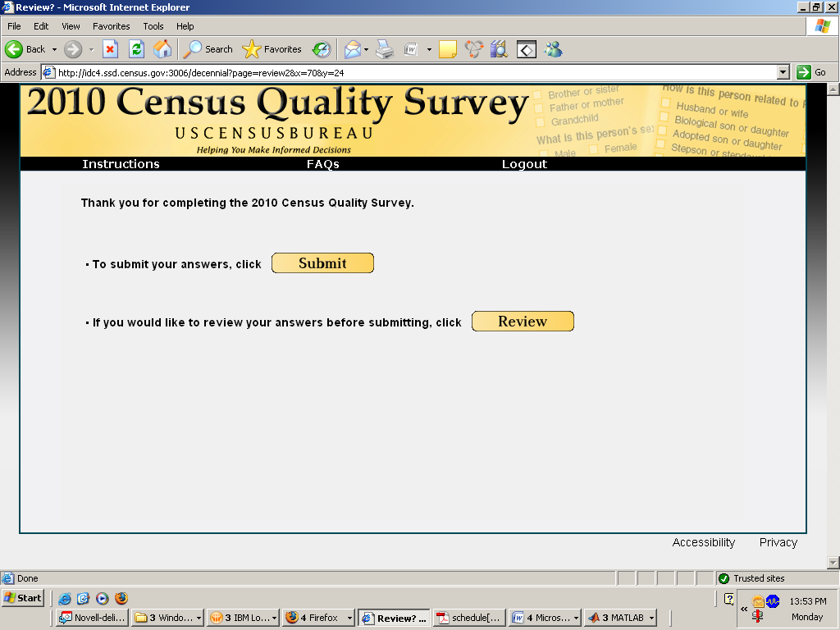Open the Edit menu
Viewport: 840px width, 630px height.
(41, 26)
